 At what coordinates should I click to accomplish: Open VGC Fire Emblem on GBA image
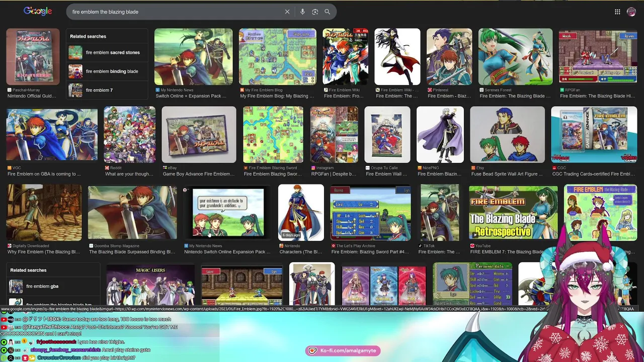[x=52, y=135]
